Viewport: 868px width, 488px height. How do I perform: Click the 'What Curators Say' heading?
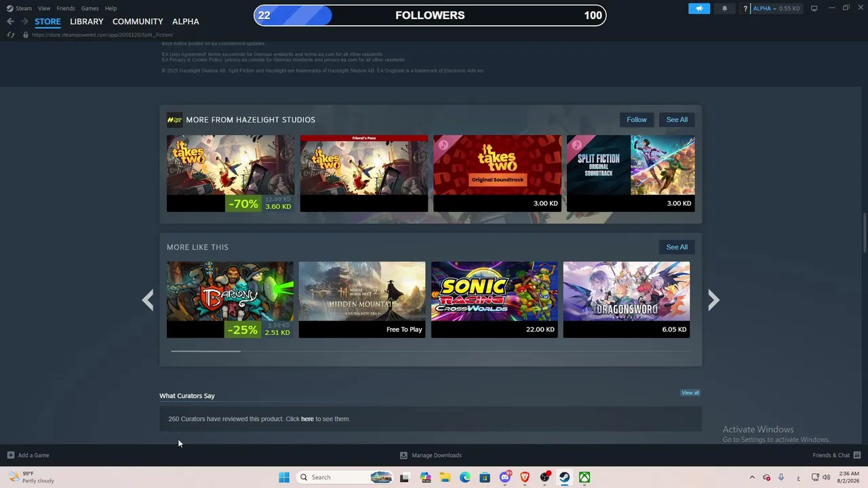pos(187,396)
